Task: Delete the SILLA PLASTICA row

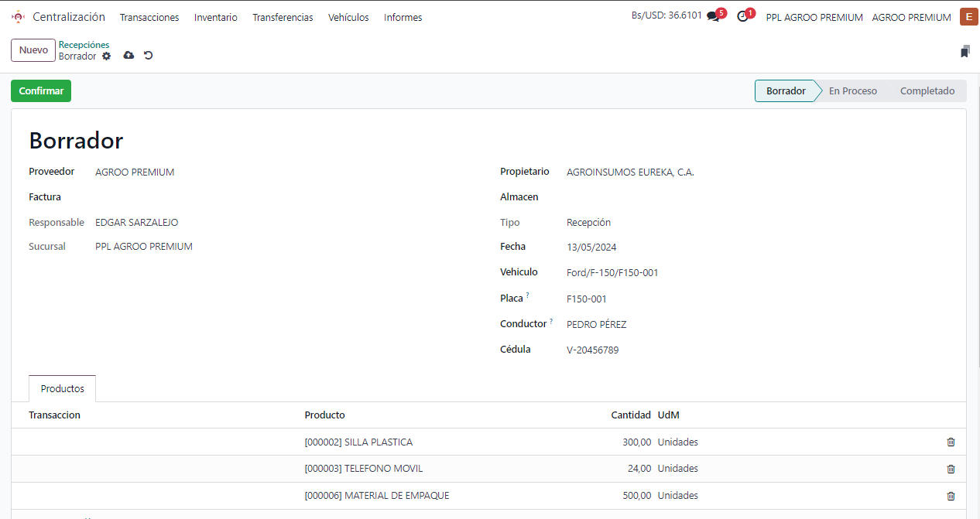Action: [x=951, y=442]
